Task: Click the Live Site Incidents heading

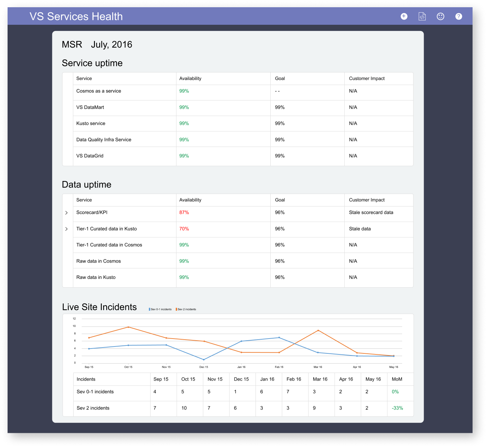Action: coord(99,307)
